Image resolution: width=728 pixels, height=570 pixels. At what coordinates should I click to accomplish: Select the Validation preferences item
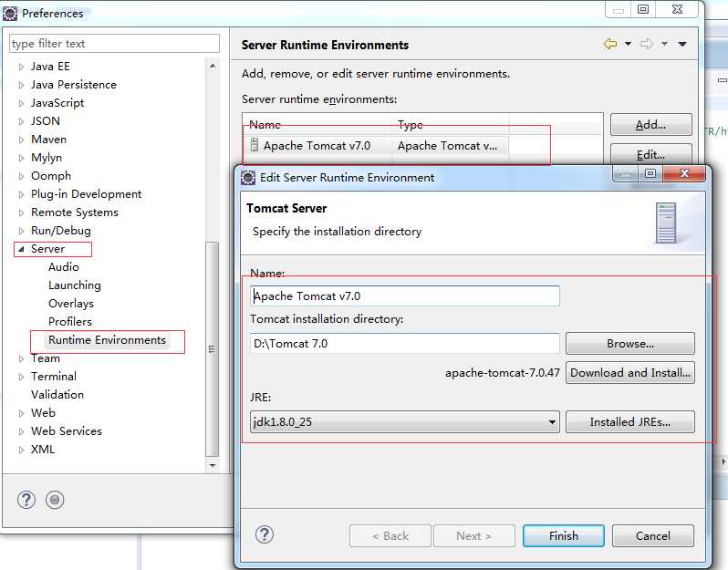pyautogui.click(x=57, y=395)
